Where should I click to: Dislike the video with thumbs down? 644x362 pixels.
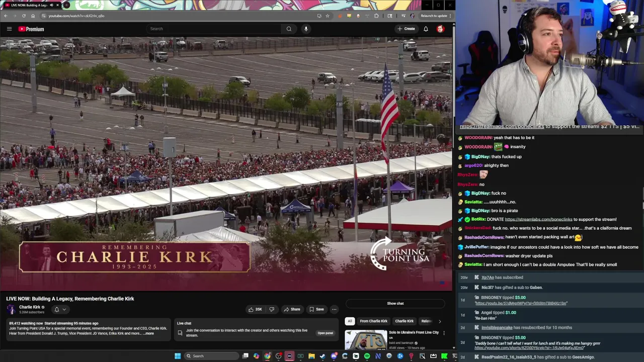[272, 309]
